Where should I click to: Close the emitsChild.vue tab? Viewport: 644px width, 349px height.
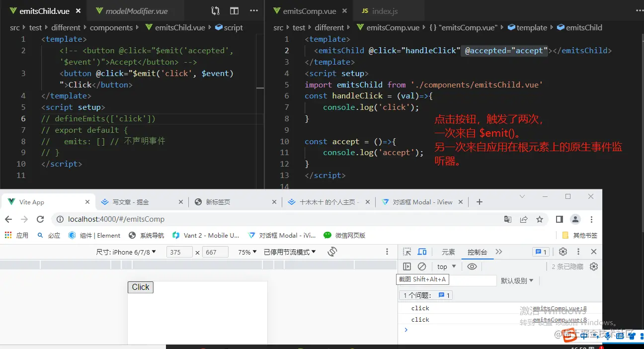coord(78,11)
